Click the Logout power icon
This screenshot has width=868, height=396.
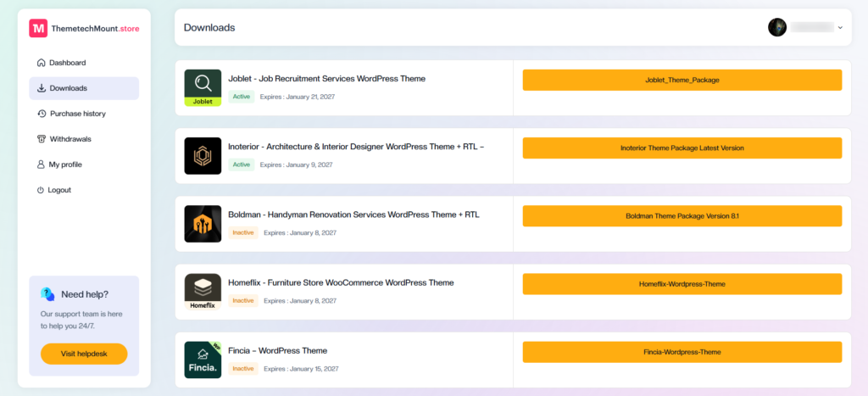(x=41, y=190)
